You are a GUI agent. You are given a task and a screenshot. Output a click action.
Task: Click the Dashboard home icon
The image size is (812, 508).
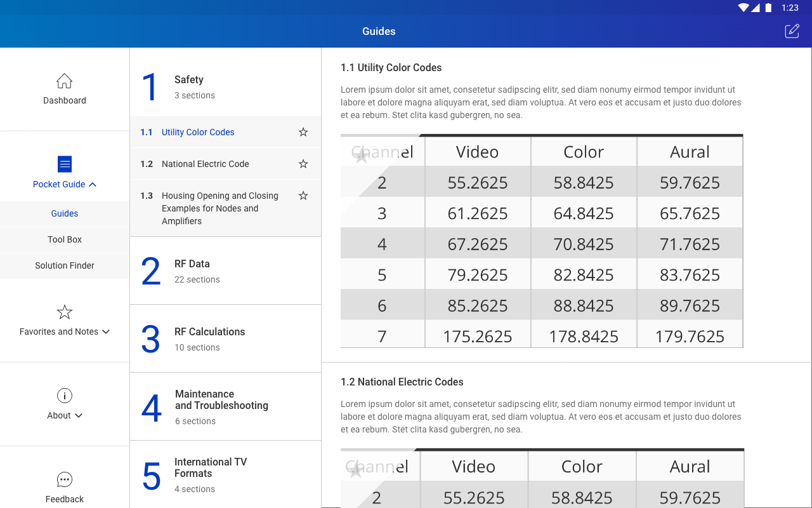coord(64,81)
